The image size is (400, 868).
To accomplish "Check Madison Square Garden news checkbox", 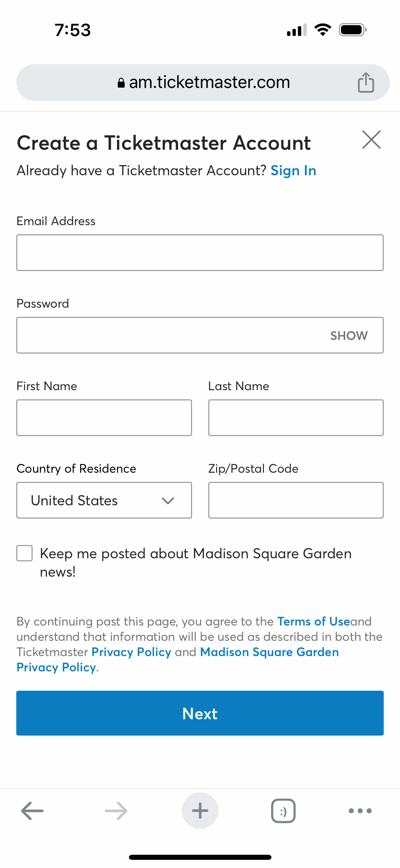I will (25, 553).
